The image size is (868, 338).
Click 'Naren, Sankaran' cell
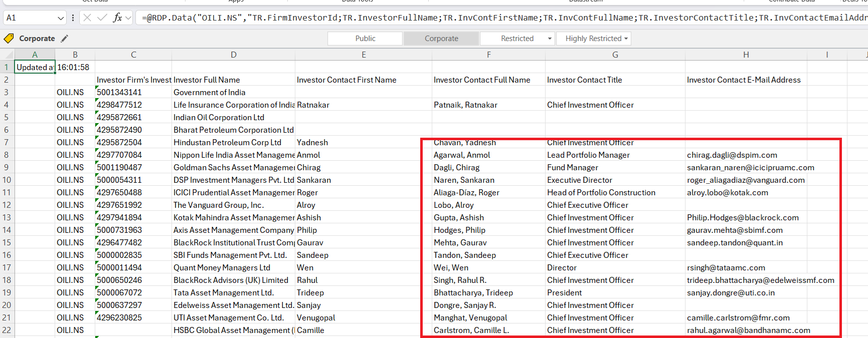(x=489, y=180)
